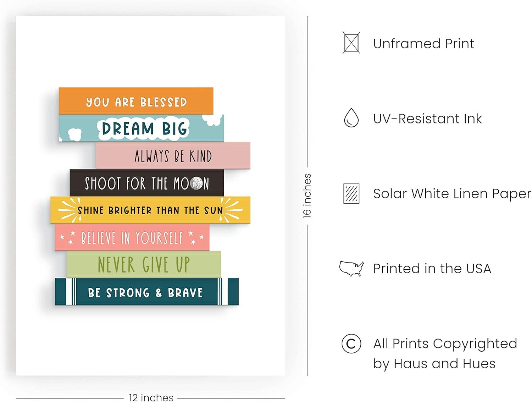Click Solar White Linen Paper text
Viewport: 532px width, 402px height.
(x=452, y=194)
